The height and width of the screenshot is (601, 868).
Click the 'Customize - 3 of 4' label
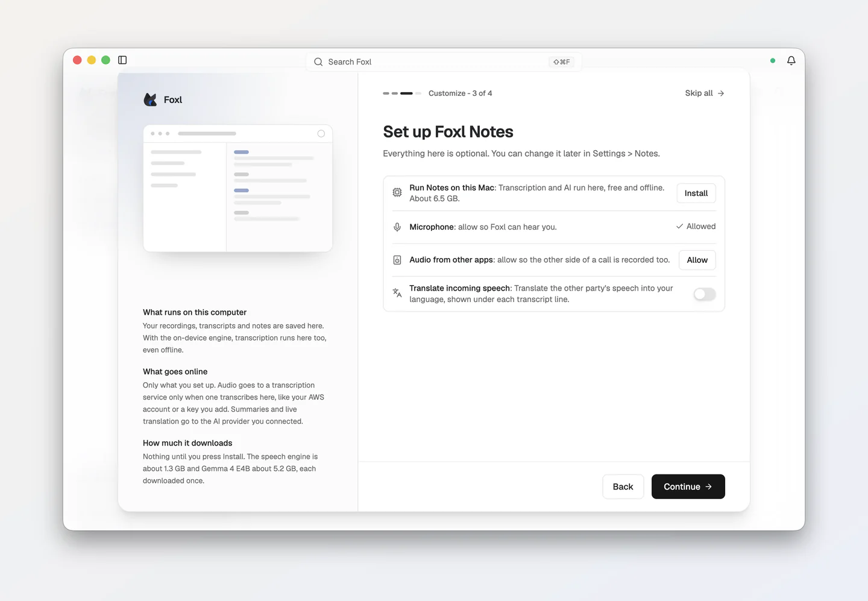460,93
